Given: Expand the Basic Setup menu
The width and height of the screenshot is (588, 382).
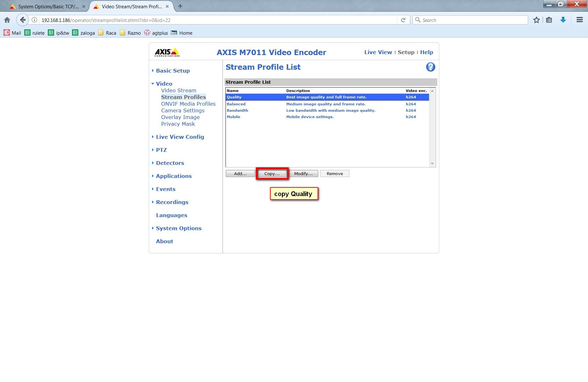Looking at the screenshot, I should tap(173, 71).
